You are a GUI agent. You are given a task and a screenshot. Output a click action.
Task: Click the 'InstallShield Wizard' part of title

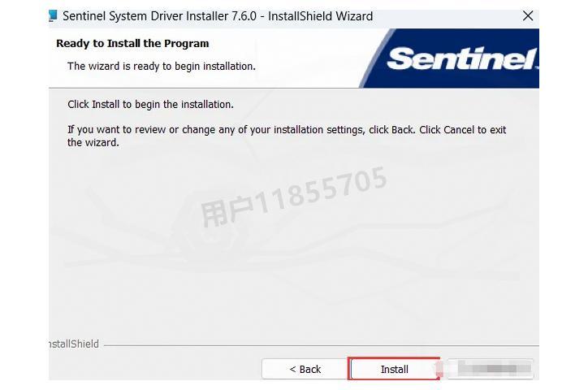[320, 16]
